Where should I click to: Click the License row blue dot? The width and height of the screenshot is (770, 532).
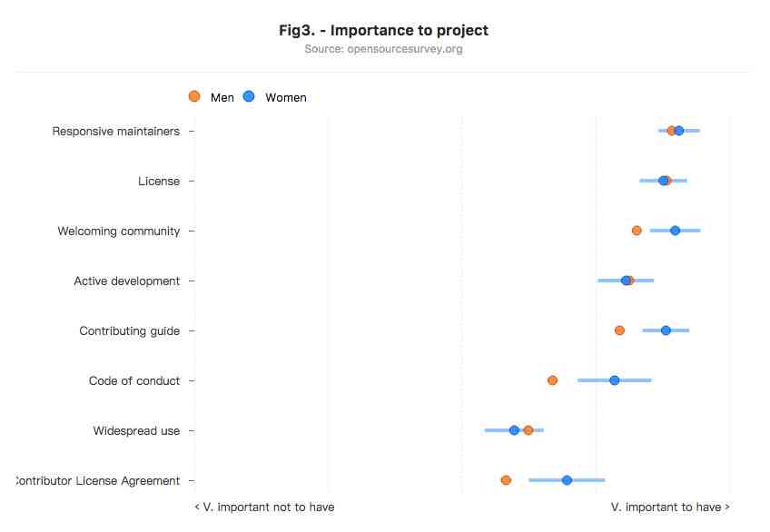point(664,181)
